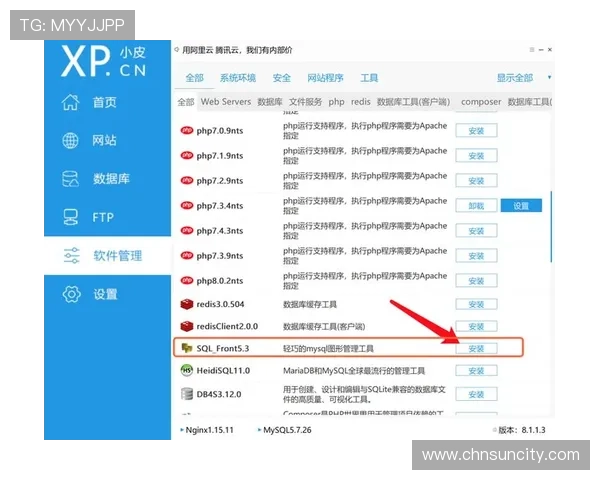The height and width of the screenshot is (480, 600).
Task: Select the 显示全部 filter
Action: pos(515,78)
